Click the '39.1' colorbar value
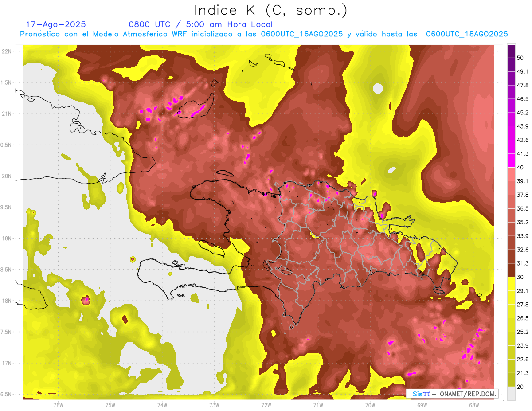This screenshot has width=532, height=411. click(x=523, y=181)
